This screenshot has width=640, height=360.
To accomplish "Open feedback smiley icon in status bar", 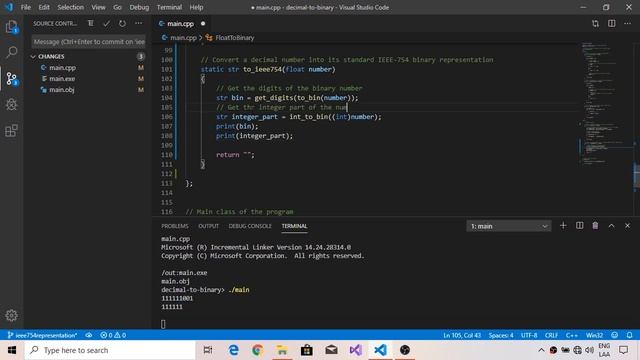I will (x=614, y=335).
